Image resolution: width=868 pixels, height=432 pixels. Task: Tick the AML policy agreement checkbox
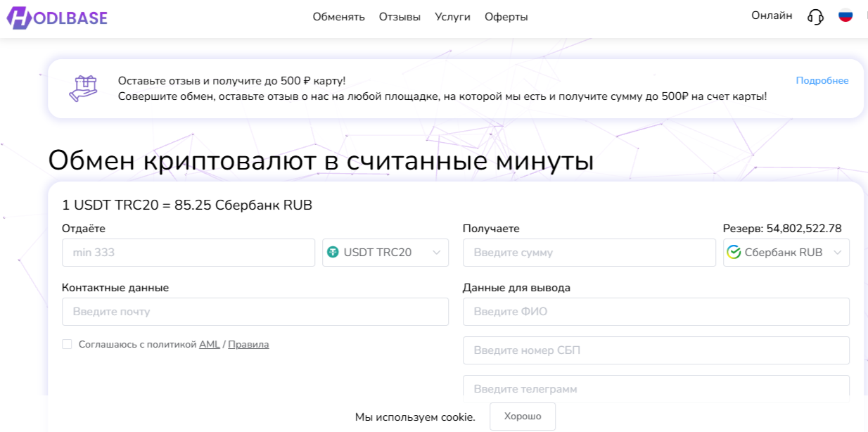click(x=67, y=344)
